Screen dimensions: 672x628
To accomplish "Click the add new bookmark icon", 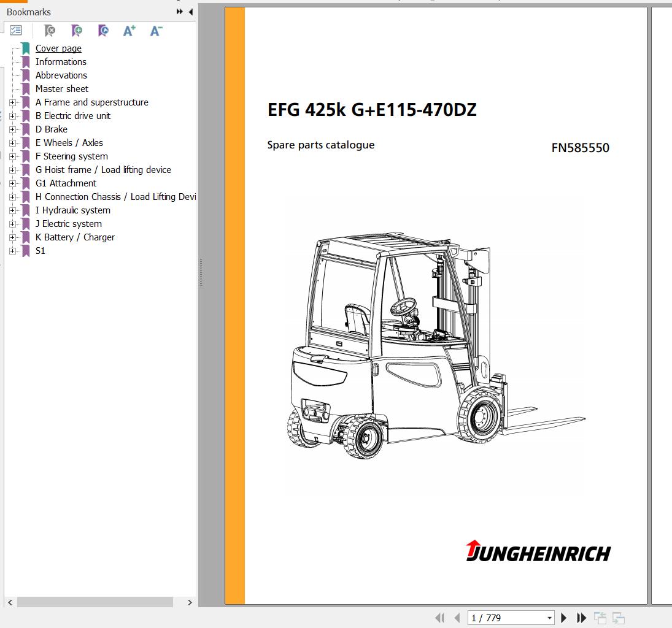I will pos(77,30).
